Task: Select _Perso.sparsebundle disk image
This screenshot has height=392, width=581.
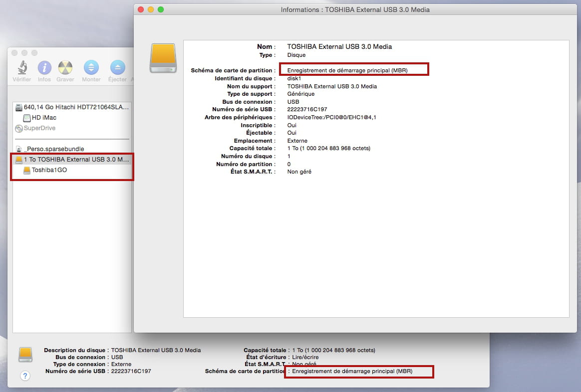Action: (72, 149)
